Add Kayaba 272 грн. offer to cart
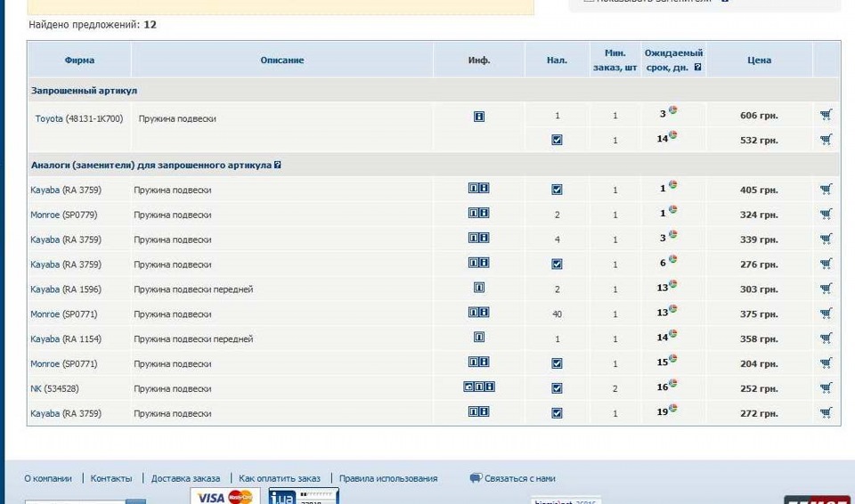 [826, 413]
